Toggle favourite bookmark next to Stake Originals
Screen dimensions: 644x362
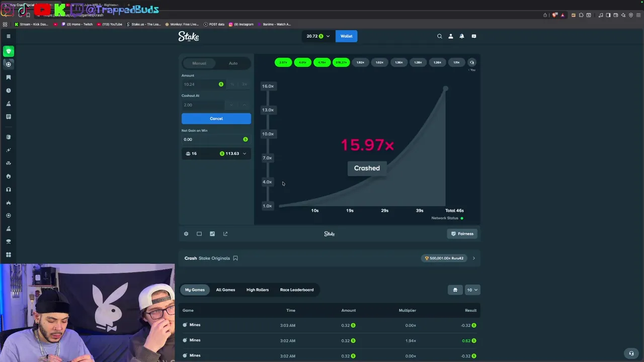[235, 258]
